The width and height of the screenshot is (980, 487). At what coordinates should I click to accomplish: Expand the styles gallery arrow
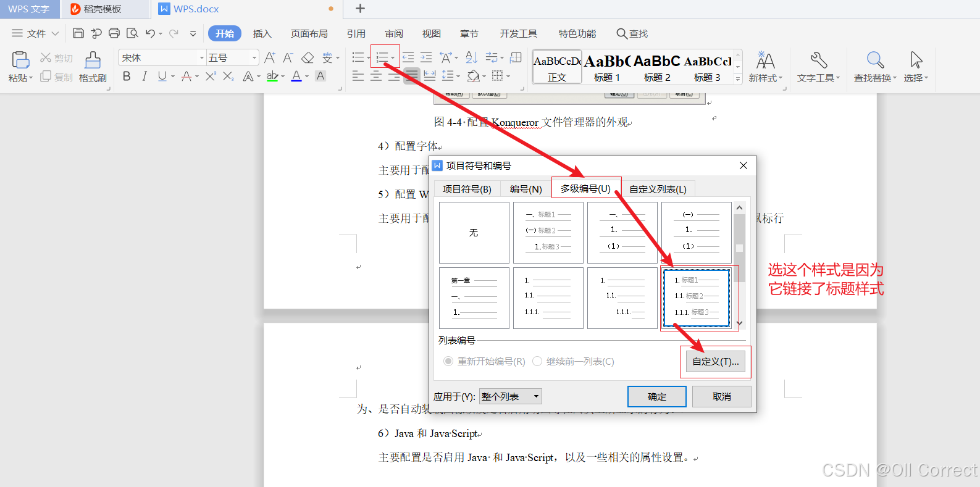point(737,78)
